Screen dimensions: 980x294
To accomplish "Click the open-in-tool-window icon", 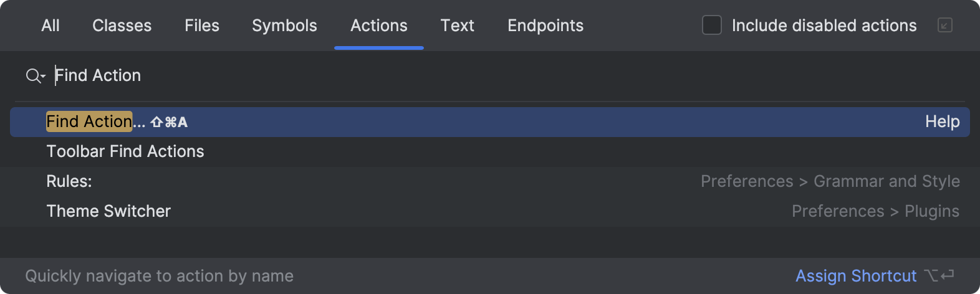I will [944, 26].
